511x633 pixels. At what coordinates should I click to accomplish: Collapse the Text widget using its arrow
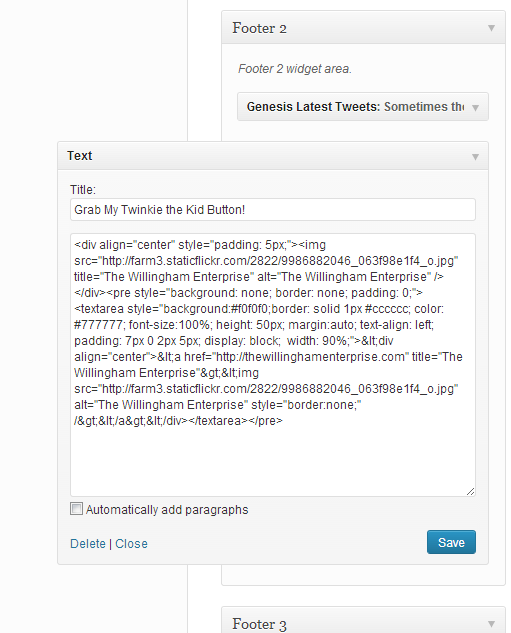[475, 157]
